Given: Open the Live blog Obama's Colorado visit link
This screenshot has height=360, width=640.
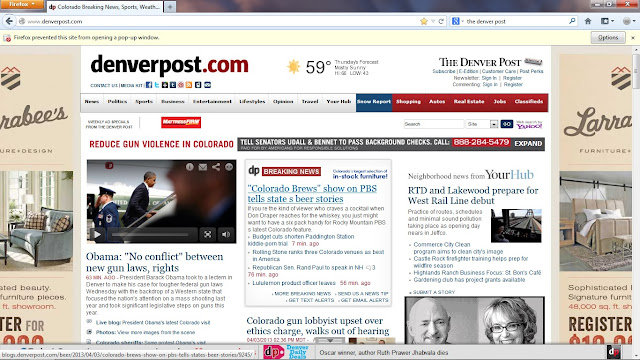Looking at the screenshot, I should coord(153,322).
